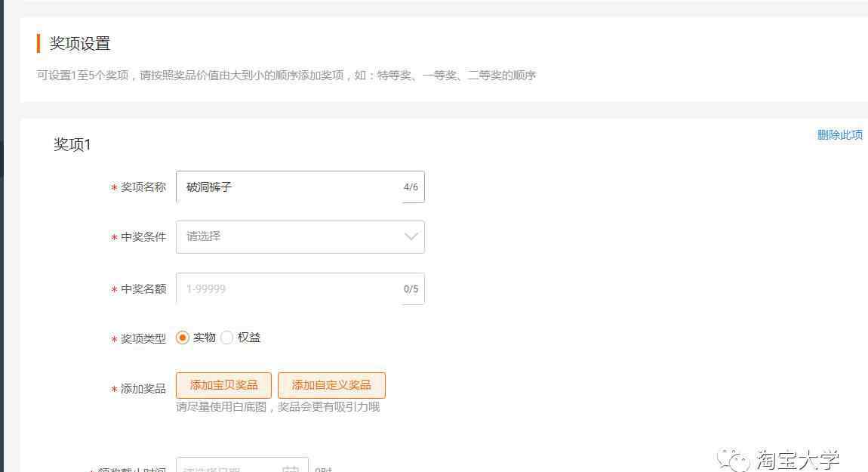Click the chevron arrow in 中奖条件 field
The width and height of the screenshot is (868, 472).
click(x=411, y=236)
